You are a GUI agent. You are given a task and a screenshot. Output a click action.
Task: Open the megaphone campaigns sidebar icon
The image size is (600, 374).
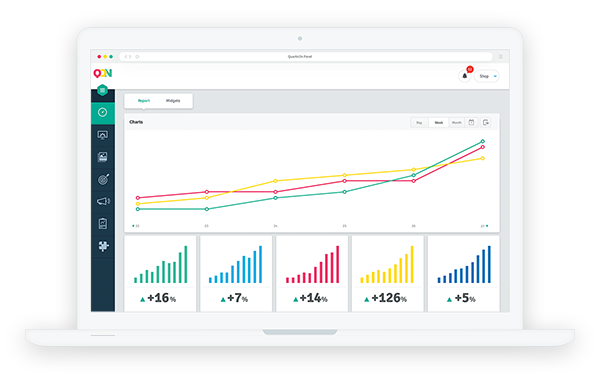point(103,201)
